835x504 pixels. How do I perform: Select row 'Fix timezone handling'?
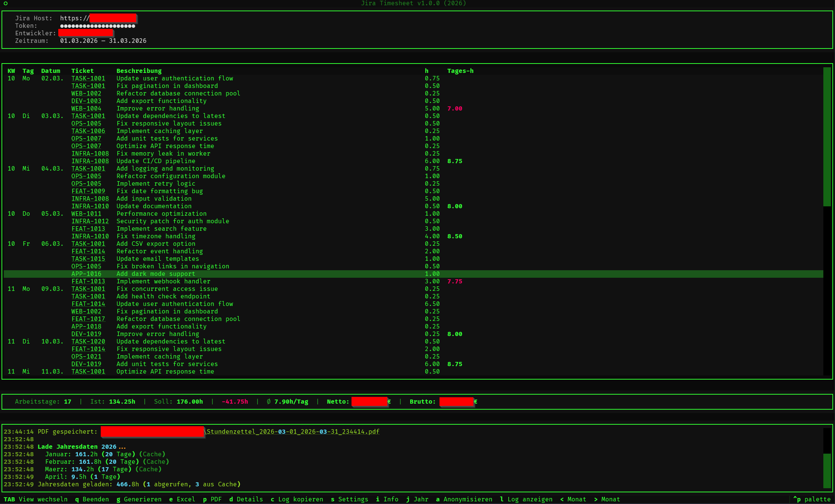click(x=414, y=236)
